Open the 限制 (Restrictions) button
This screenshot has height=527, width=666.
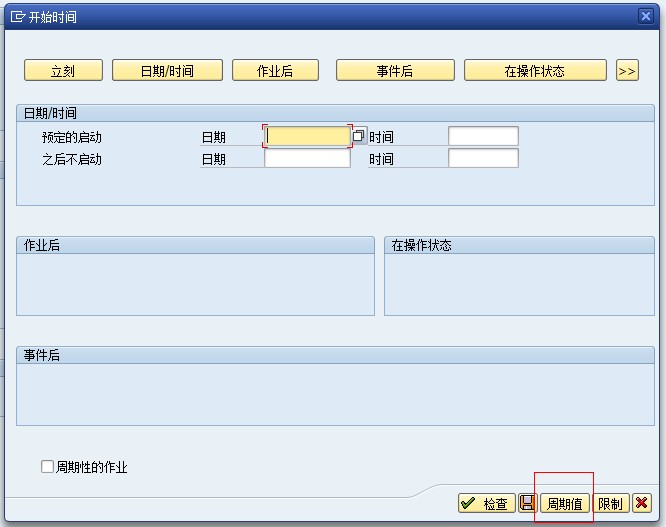(610, 504)
